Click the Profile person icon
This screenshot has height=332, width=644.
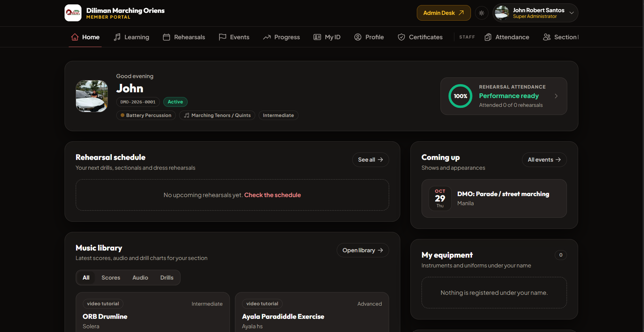[358, 37]
